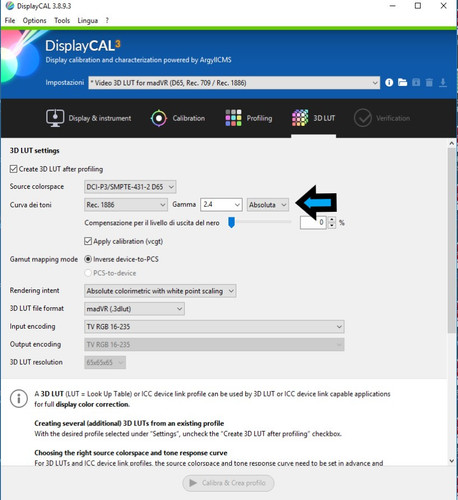Screen dimensions: 458x500
Task: Open 3D LUT file format dropdown
Action: [134, 309]
